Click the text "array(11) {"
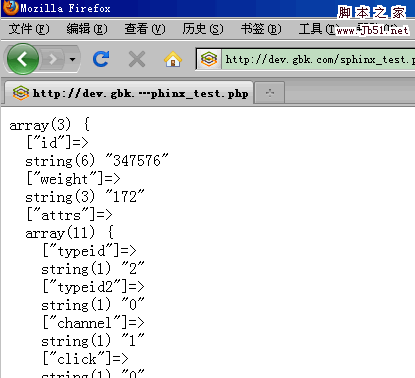 [x=70, y=233]
